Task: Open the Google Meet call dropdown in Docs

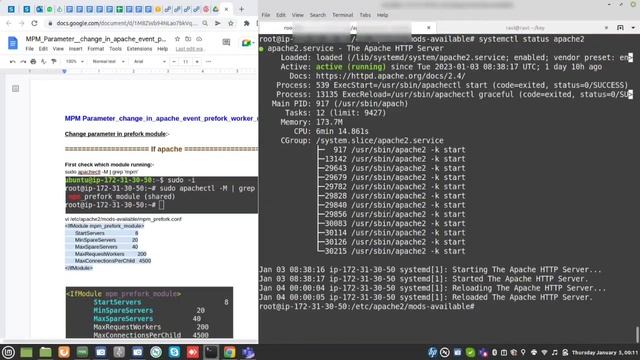Action: [x=247, y=42]
